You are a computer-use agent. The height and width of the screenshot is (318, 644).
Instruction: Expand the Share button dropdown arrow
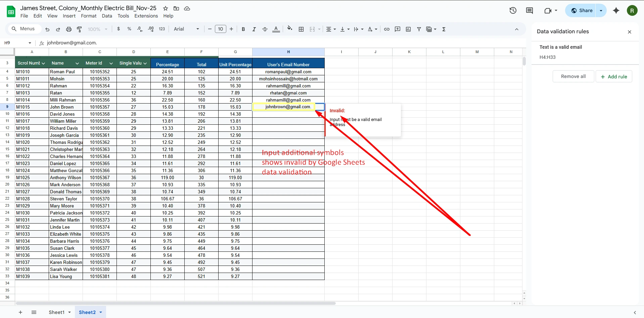point(601,10)
